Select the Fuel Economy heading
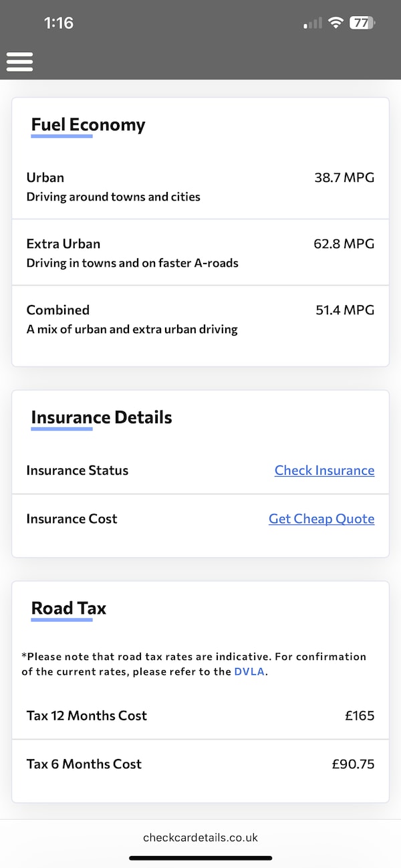 tap(88, 124)
